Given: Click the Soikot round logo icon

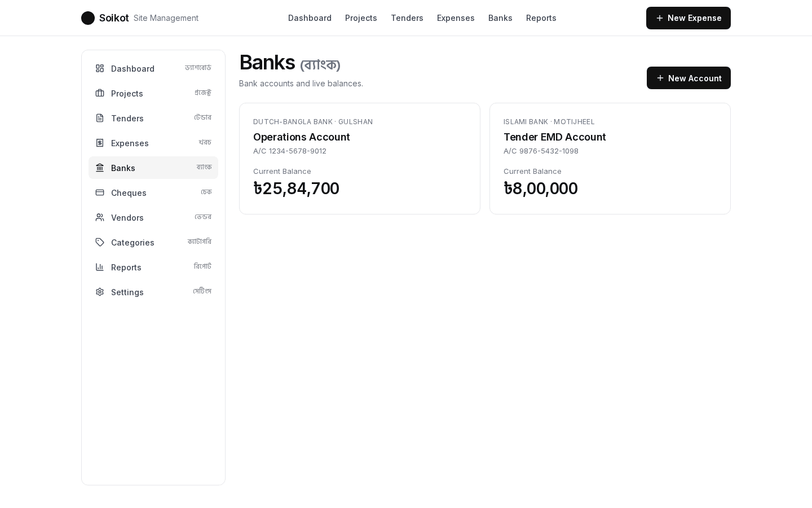Looking at the screenshot, I should coord(88,18).
